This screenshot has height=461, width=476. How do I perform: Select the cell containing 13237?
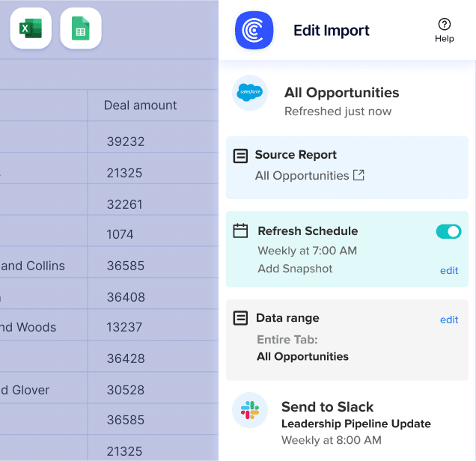[153, 325]
